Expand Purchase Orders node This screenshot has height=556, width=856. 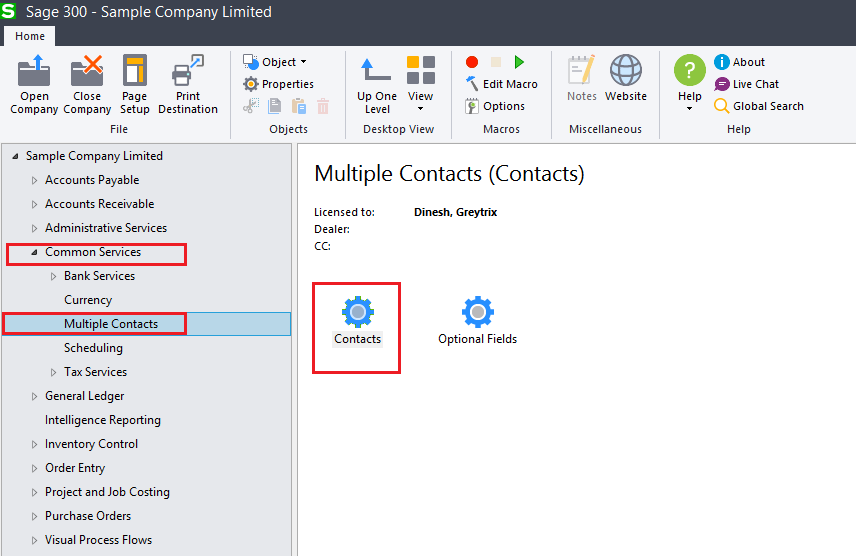34,517
